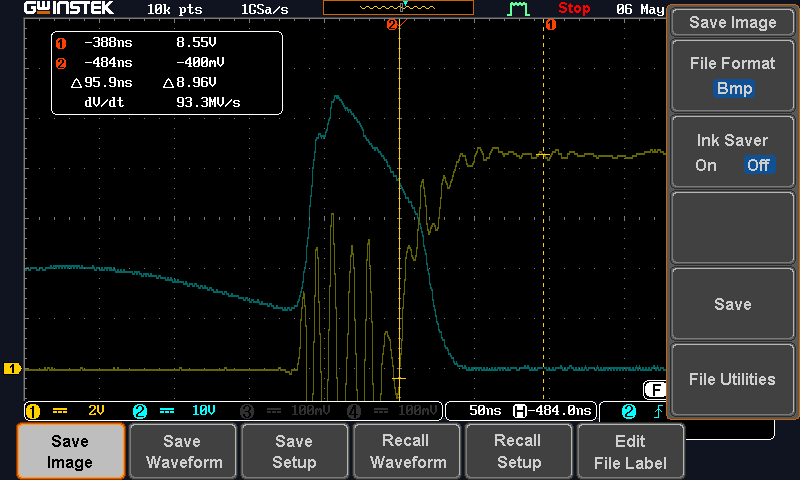Screen dimensions: 800x480
Task: Click the horizontal position H icon
Action: (x=519, y=411)
